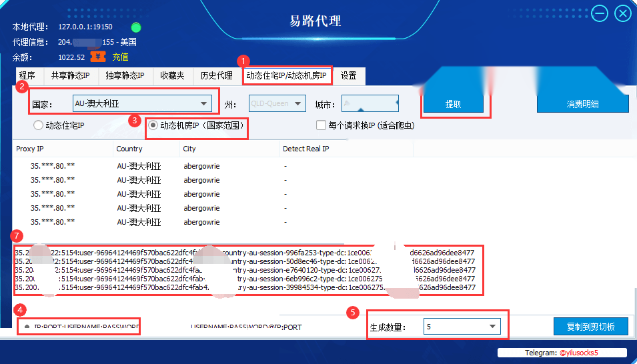Image resolution: width=637 pixels, height=364 pixels.
Task: Sort by Country column header
Action: (x=146, y=149)
